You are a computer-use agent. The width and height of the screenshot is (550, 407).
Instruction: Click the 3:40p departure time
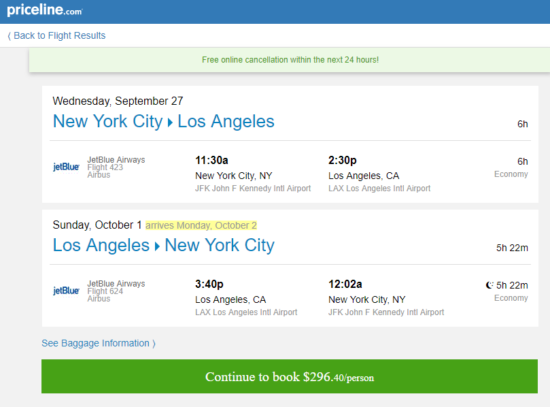pyautogui.click(x=209, y=284)
